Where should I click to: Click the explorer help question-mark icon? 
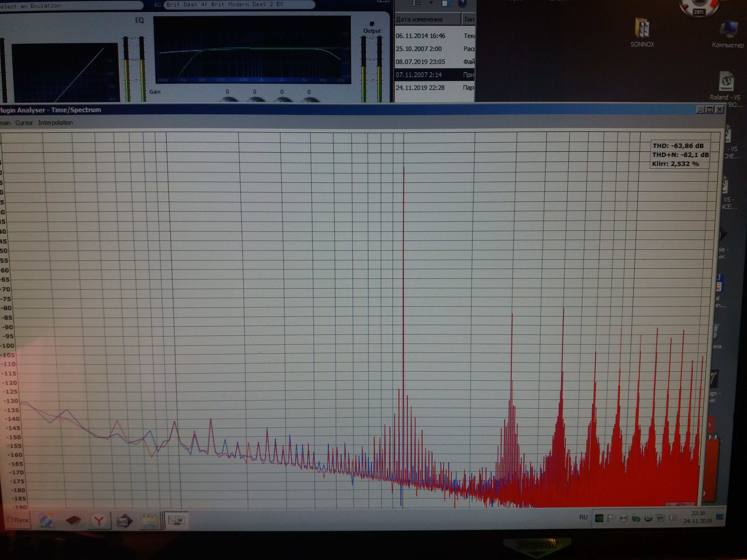pyautogui.click(x=462, y=3)
